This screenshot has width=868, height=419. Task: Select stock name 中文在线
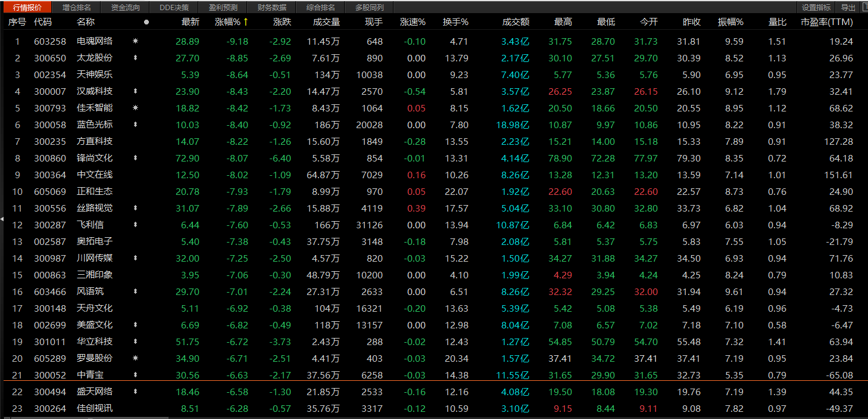coord(95,175)
